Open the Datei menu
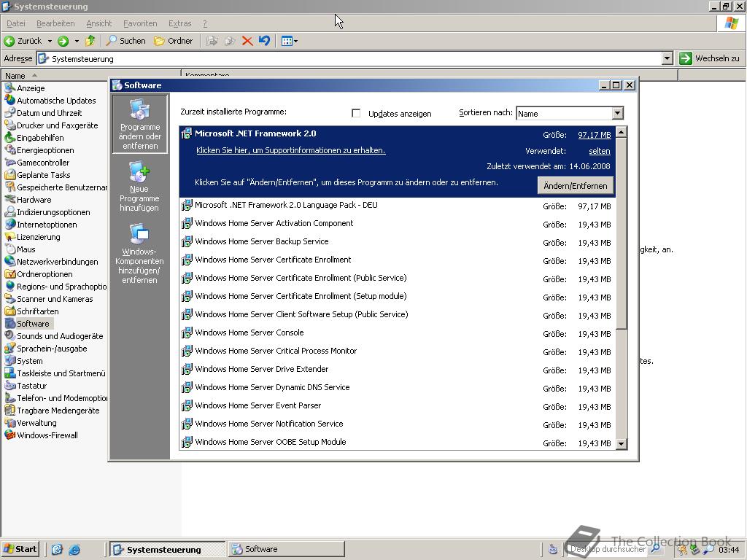747x560 pixels. point(16,23)
